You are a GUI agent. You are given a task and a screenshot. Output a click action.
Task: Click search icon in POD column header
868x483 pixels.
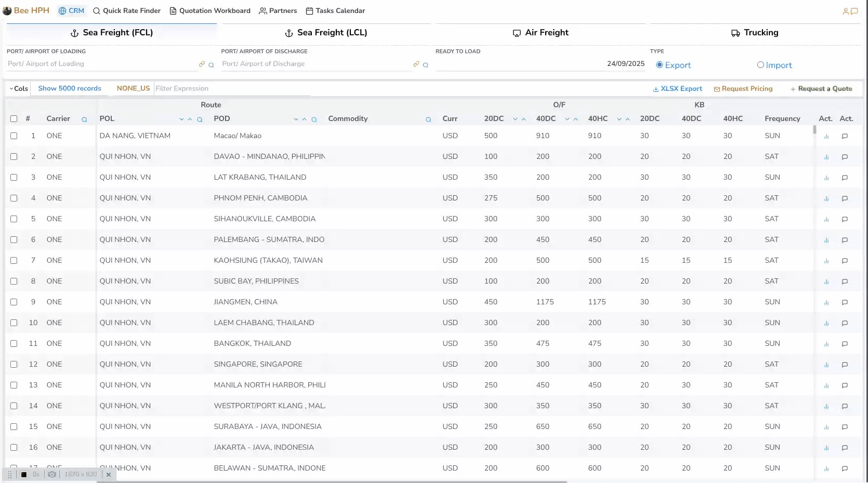314,119
